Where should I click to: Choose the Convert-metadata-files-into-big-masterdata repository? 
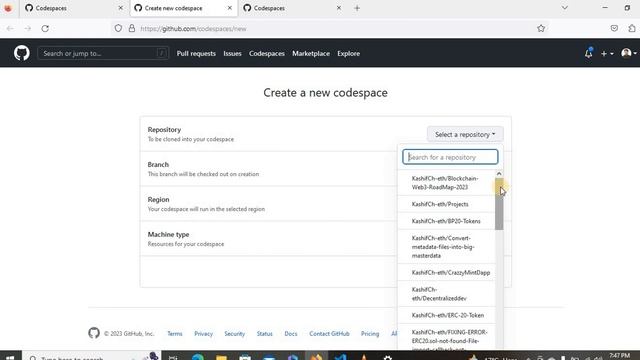(446, 247)
